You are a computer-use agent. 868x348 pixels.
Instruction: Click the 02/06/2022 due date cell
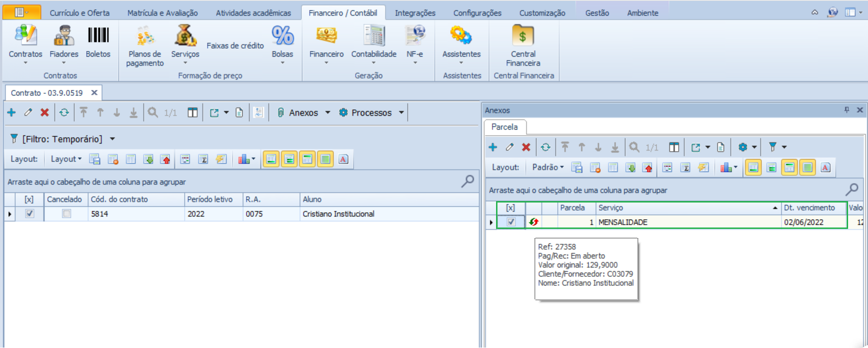pyautogui.click(x=814, y=222)
